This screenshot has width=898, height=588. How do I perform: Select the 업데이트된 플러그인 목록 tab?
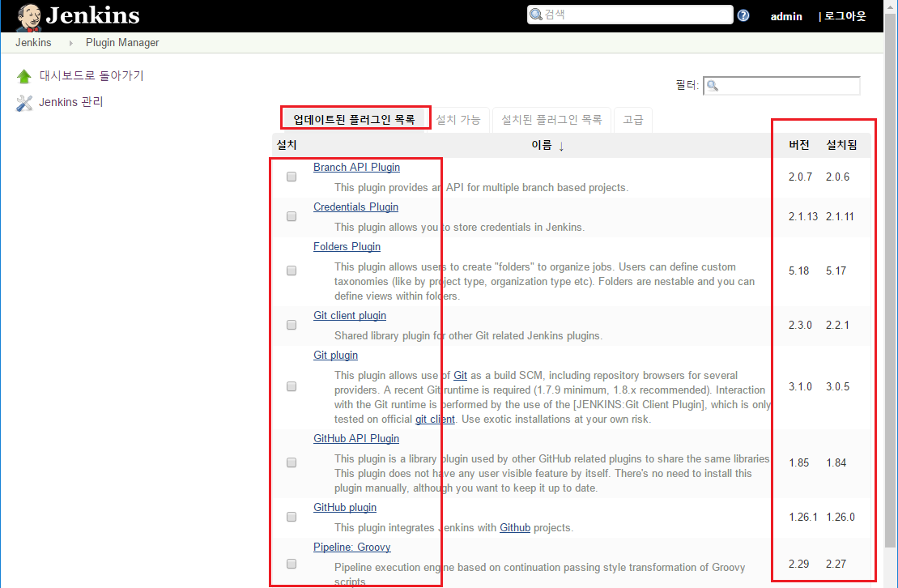355,119
